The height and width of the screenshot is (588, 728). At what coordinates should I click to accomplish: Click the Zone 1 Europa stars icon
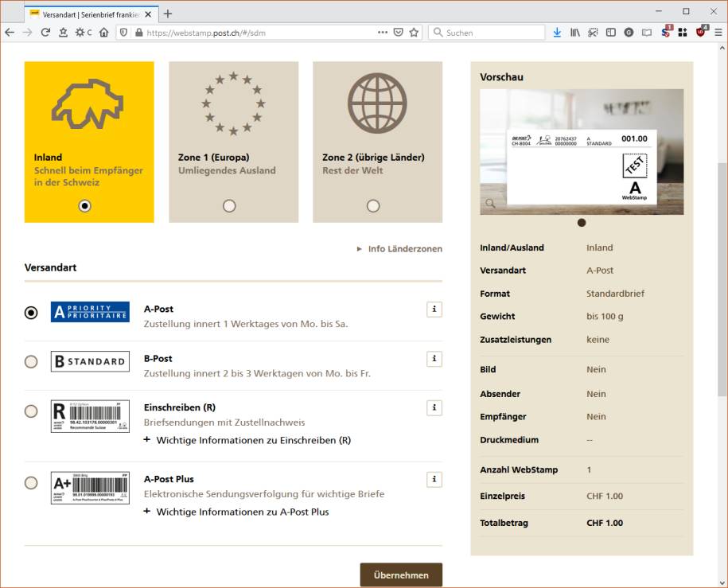tap(232, 103)
